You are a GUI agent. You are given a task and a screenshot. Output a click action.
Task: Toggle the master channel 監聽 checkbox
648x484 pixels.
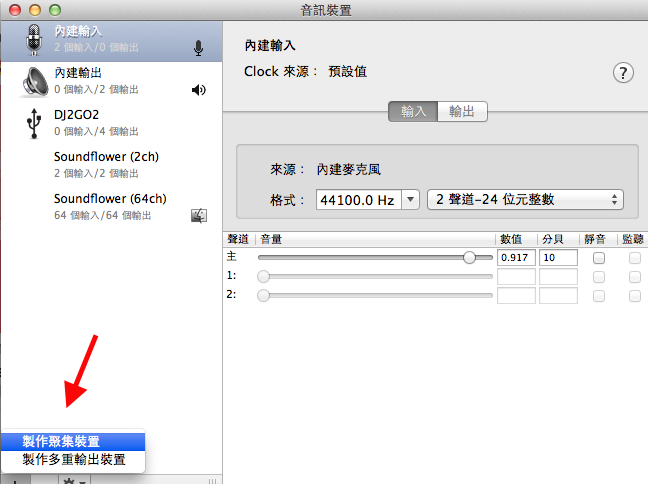(x=635, y=258)
